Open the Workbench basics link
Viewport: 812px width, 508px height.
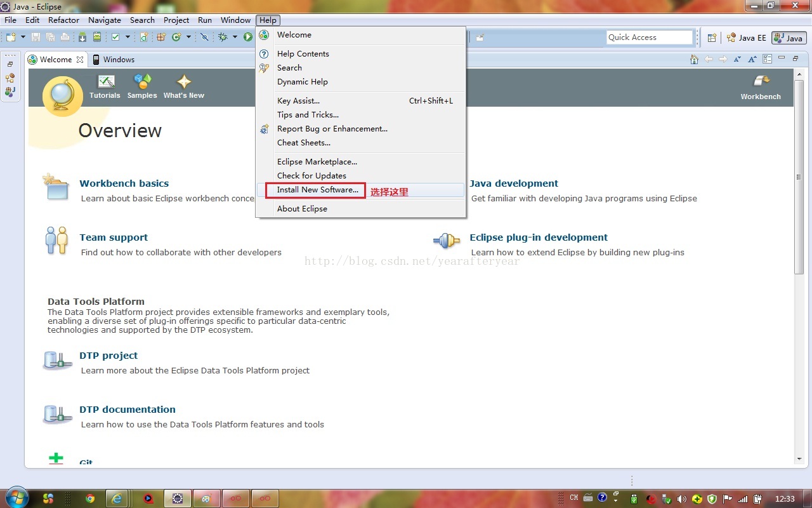(x=124, y=184)
